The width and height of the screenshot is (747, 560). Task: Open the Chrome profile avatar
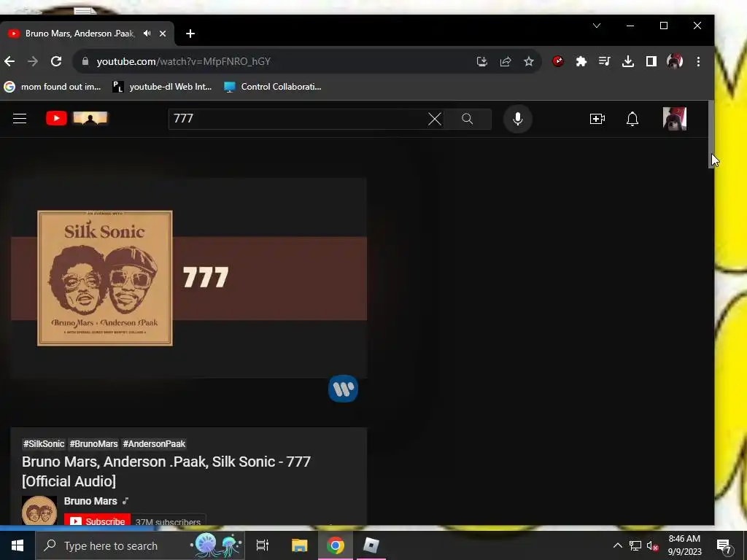point(675,61)
